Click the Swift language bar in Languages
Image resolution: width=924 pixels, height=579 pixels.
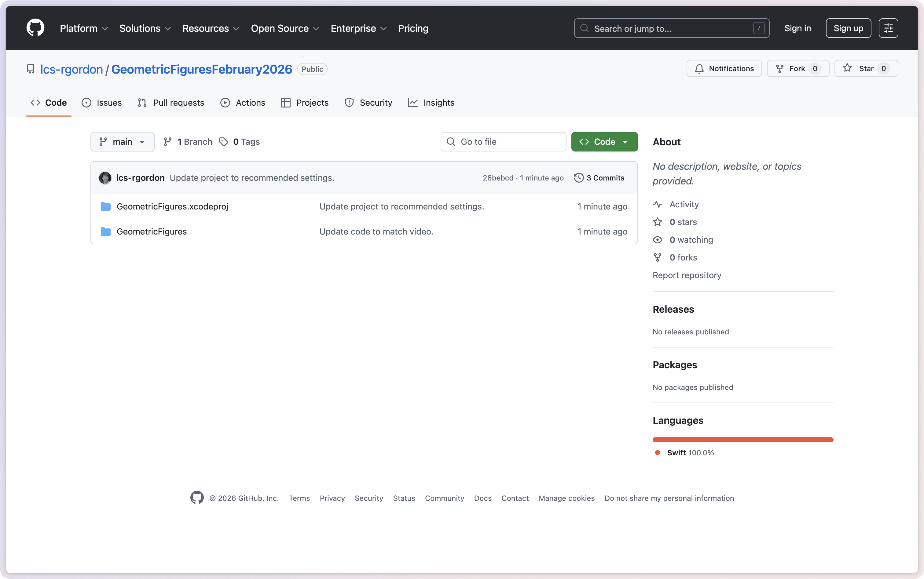pos(743,440)
